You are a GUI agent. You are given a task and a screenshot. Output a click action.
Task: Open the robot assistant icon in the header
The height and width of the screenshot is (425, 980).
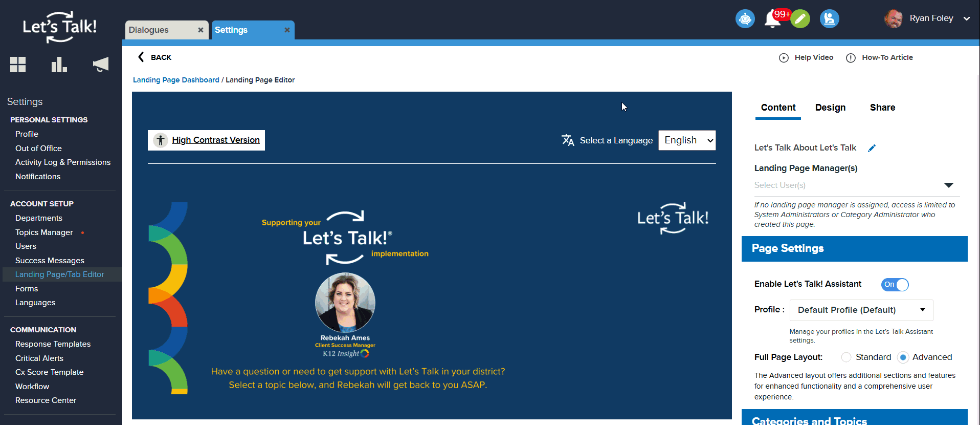click(x=745, y=19)
